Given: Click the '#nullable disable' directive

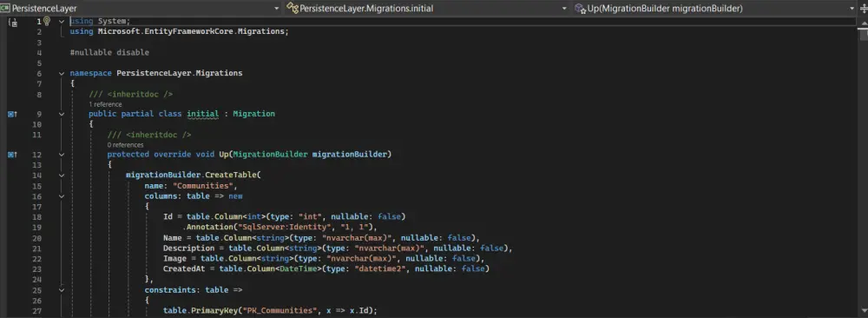Looking at the screenshot, I should click(109, 53).
